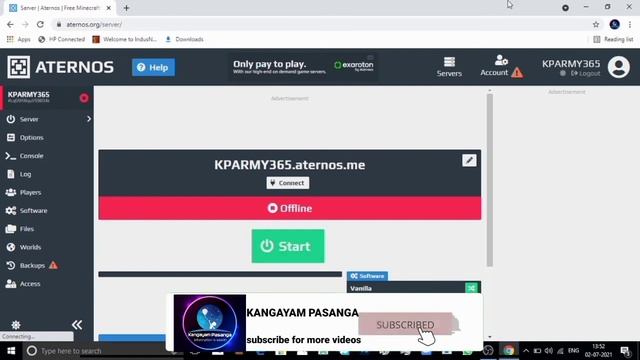Screen dimensions: 640x360
Task: Collapse the sidebar with double chevron
Action: point(77,325)
